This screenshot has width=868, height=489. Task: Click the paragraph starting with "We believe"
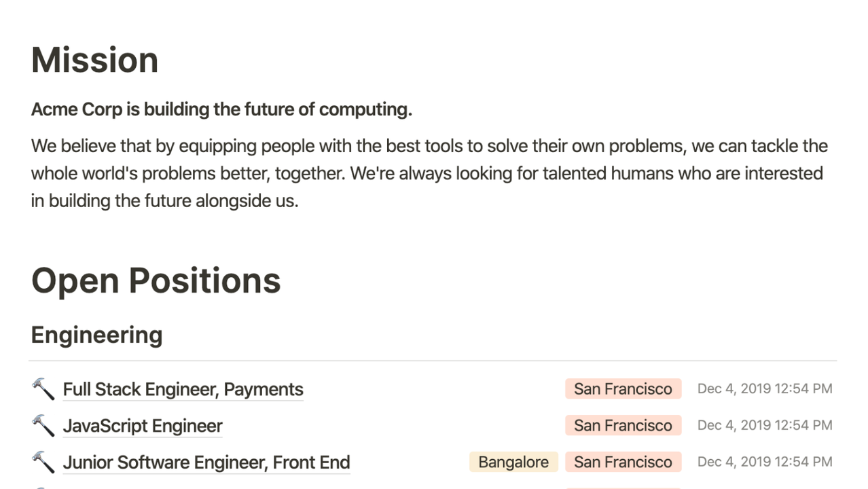pyautogui.click(x=428, y=173)
